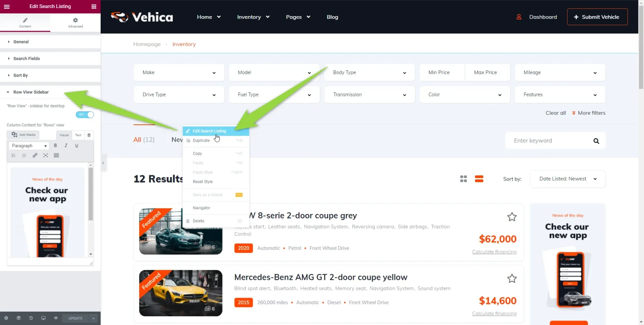Open the yellow Mercedes-Benz listing thumbnail
This screenshot has height=325, width=644.
(181, 293)
